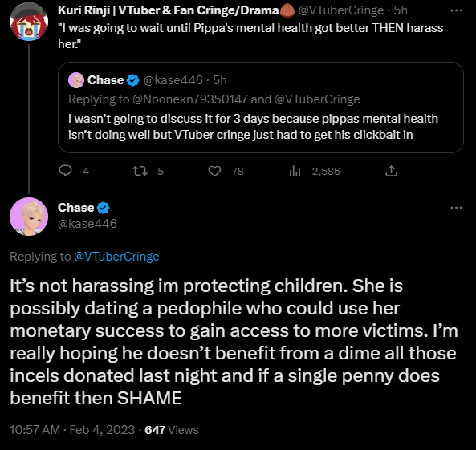Screen dimensions: 476x450
Task: Click the reply speech-bubble icon
Action: (65, 171)
